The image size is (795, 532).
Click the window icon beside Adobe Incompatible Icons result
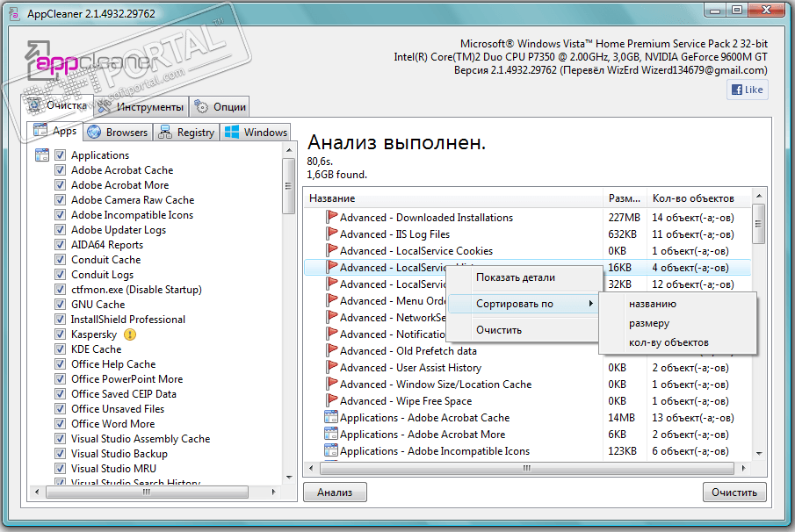331,451
